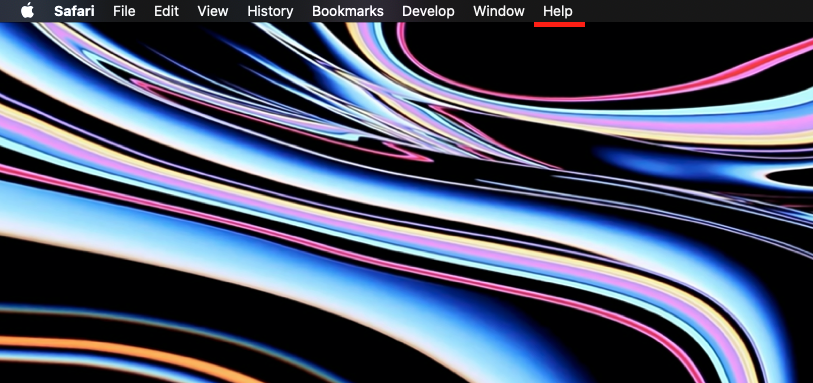Expand the Edit menu dropdown
The width and height of the screenshot is (813, 383).
[166, 11]
